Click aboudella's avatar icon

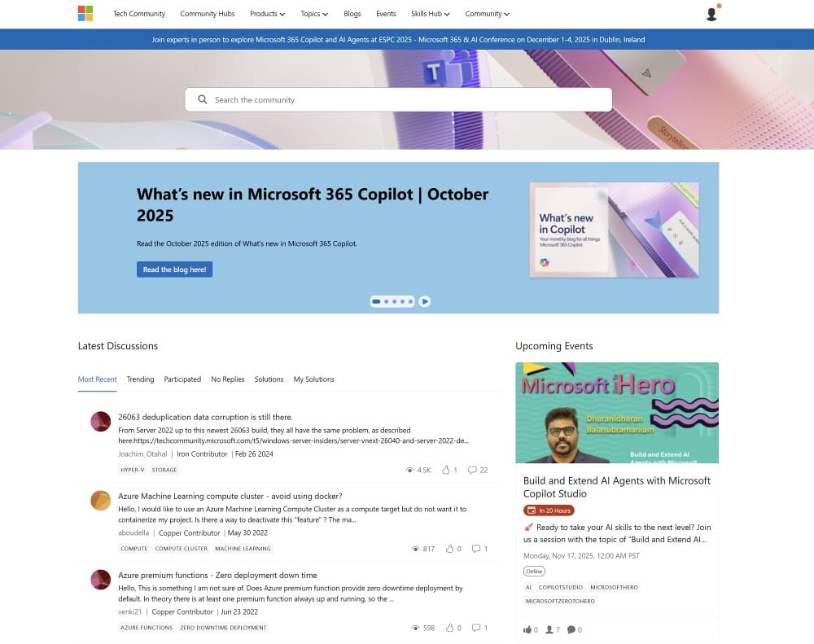[x=100, y=501]
